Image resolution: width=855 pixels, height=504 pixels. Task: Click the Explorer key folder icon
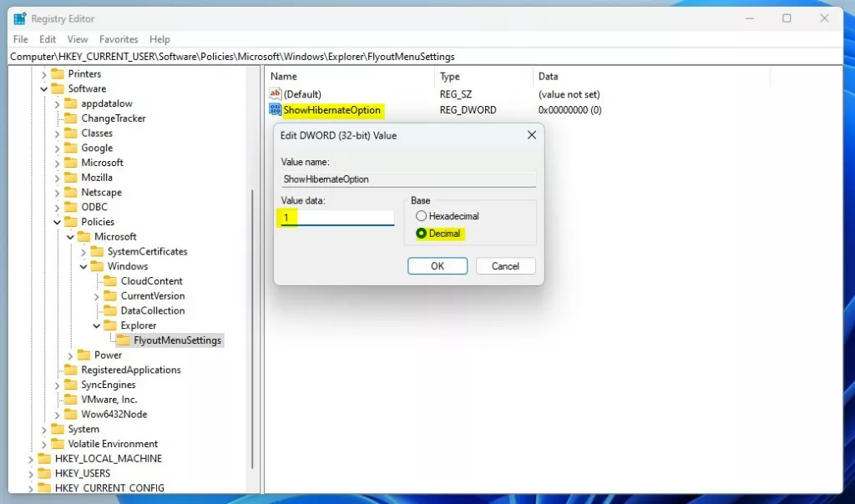(x=111, y=325)
